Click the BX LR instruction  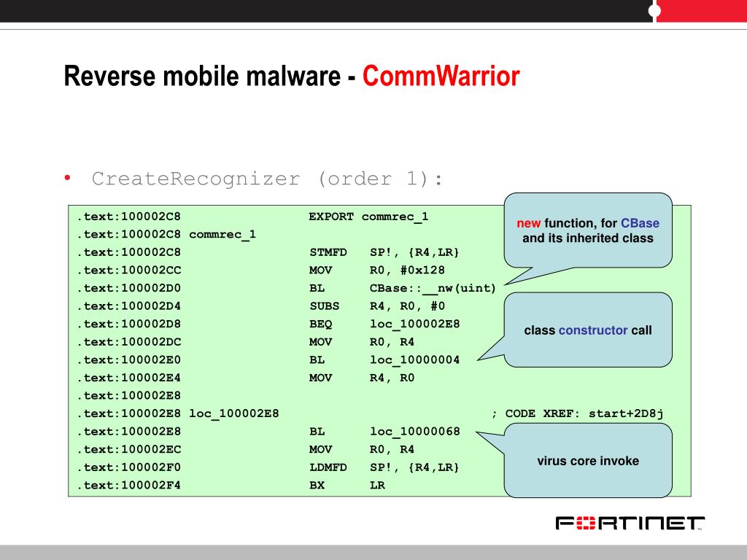(x=347, y=486)
